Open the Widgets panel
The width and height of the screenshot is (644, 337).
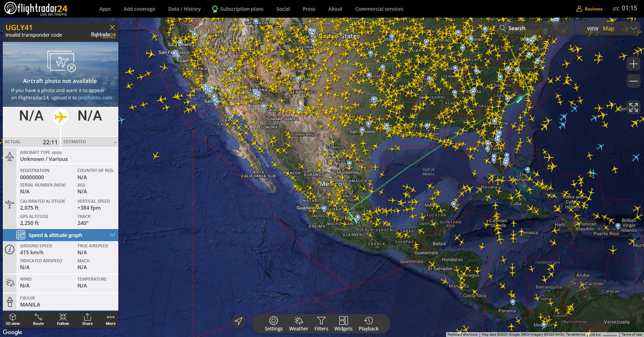(343, 324)
